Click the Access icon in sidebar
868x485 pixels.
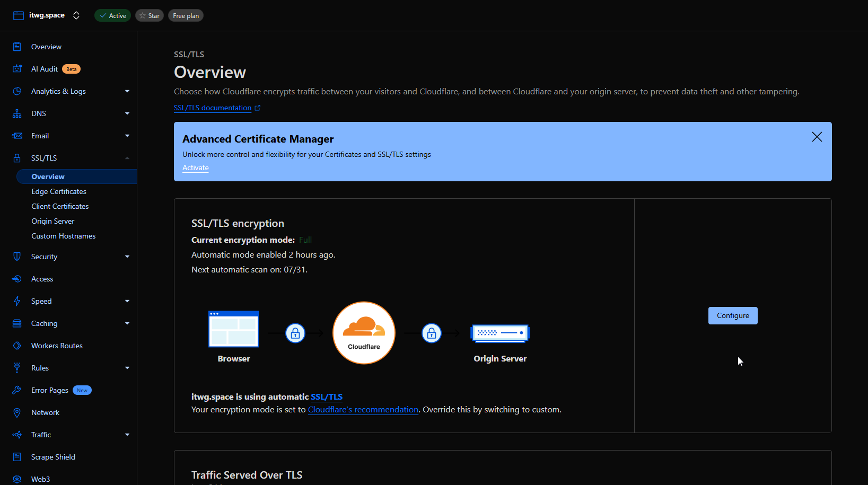pyautogui.click(x=17, y=279)
